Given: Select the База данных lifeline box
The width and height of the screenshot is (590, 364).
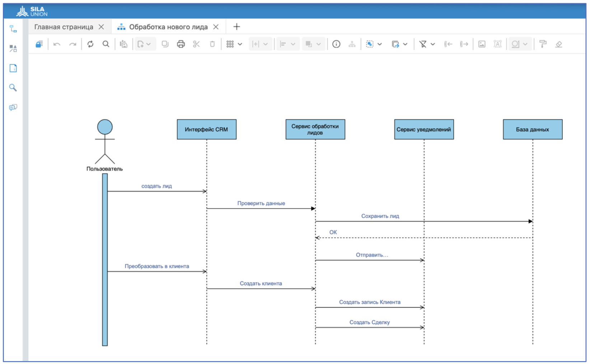Looking at the screenshot, I should (x=532, y=129).
